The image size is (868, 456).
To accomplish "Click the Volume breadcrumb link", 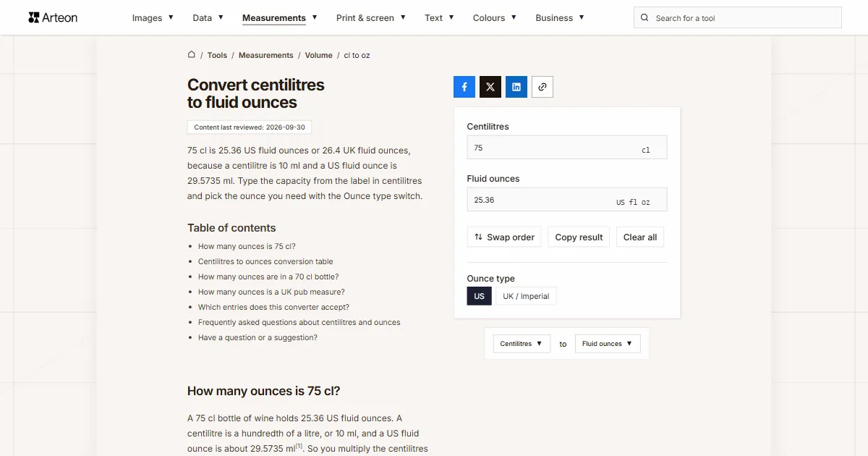I will [x=319, y=55].
